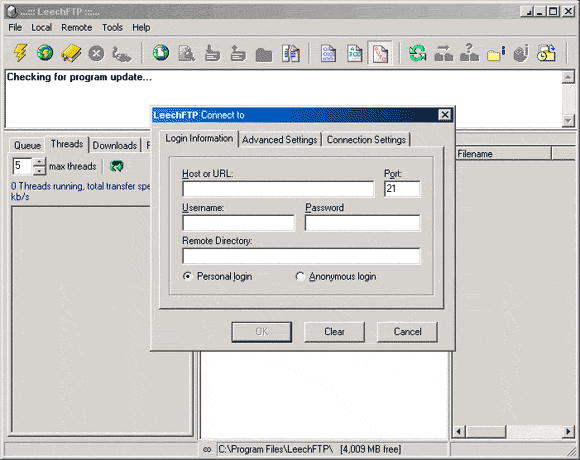Screen dimensions: 580x460
Task: Click the Remote Directory input field
Action: point(301,256)
